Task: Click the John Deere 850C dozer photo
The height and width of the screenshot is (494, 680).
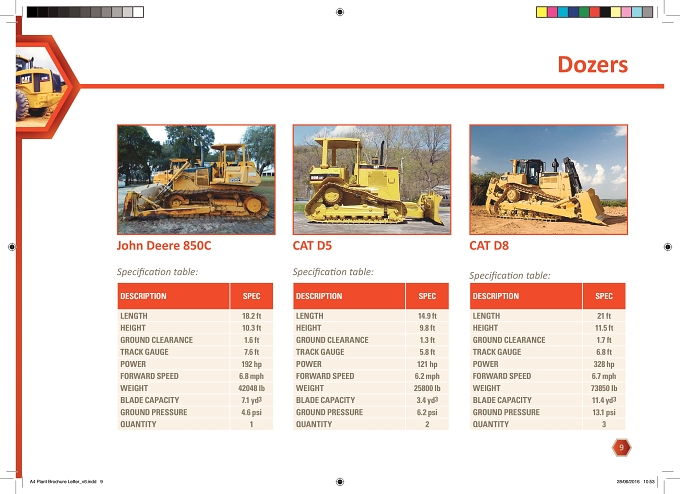Action: [196, 180]
